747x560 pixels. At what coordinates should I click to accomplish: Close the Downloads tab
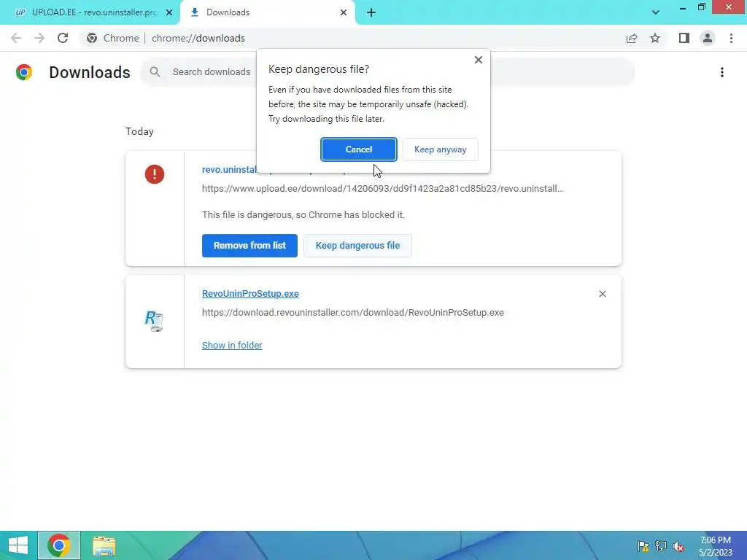(x=344, y=12)
